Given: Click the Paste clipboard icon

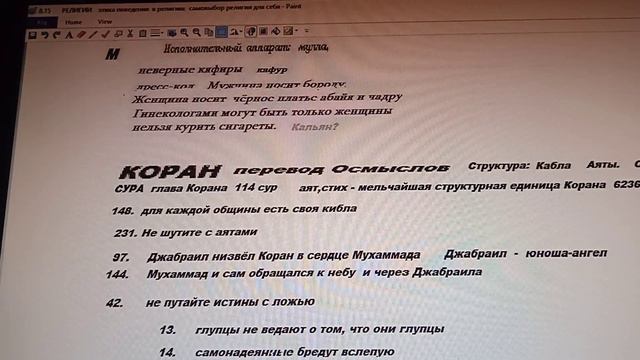Looking at the screenshot, I should tap(142, 33).
